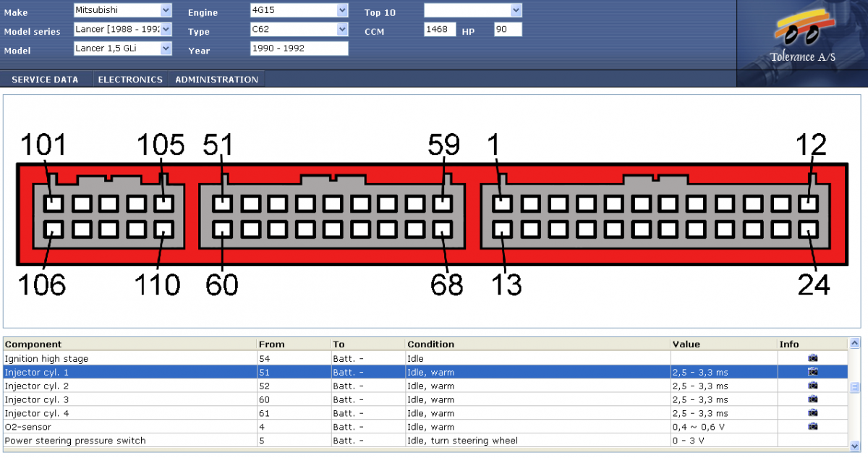Click pin 110 on connector diagram
This screenshot has width=868, height=458.
click(165, 230)
